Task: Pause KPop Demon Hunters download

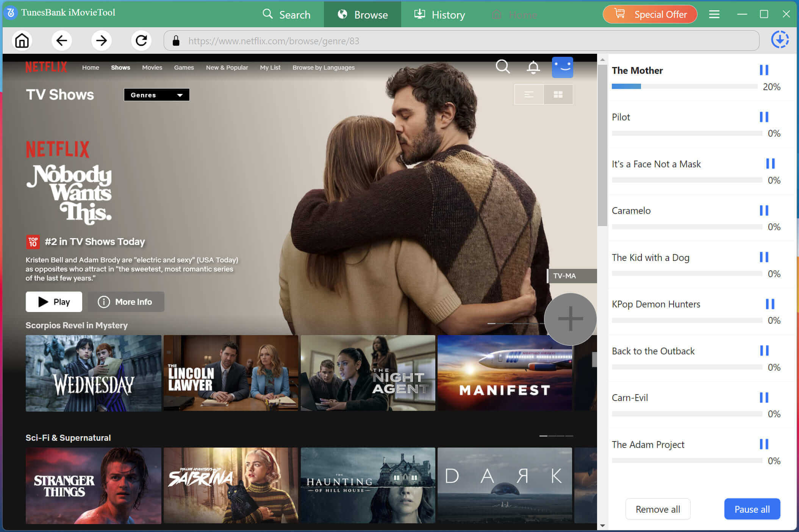Action: (x=770, y=304)
